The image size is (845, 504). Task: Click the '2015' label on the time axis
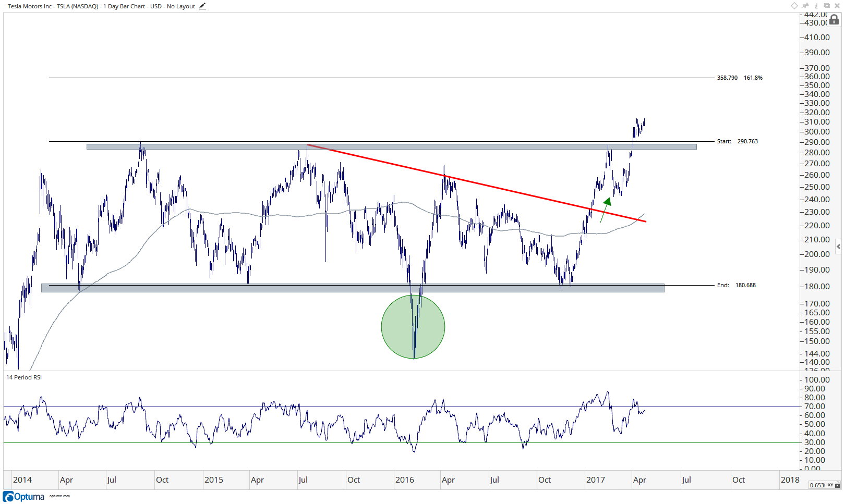tap(214, 480)
